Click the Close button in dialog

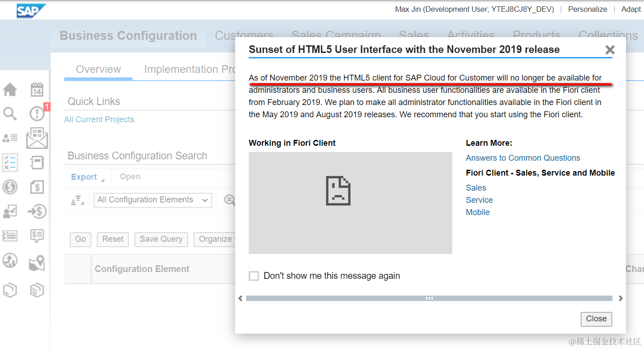pos(597,319)
